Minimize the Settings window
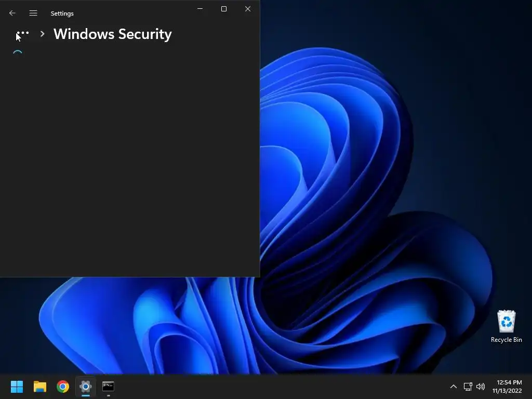This screenshot has height=399, width=532. point(200,9)
